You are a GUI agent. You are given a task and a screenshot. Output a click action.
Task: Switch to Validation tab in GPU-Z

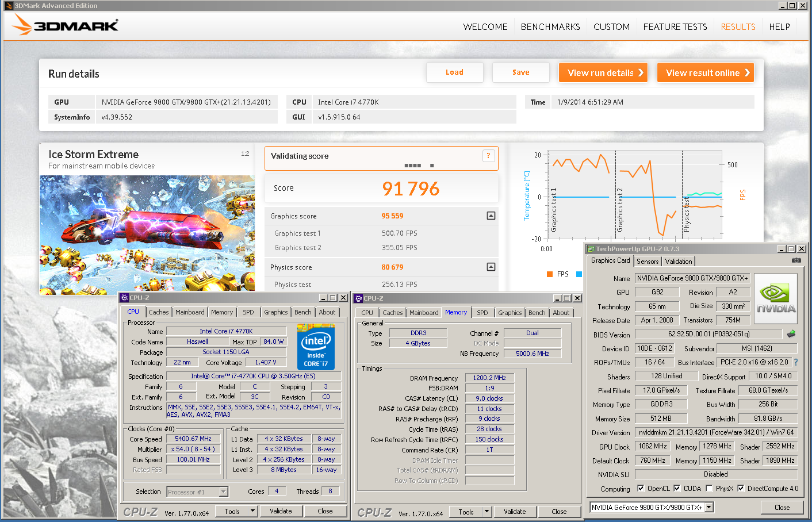pos(679,262)
